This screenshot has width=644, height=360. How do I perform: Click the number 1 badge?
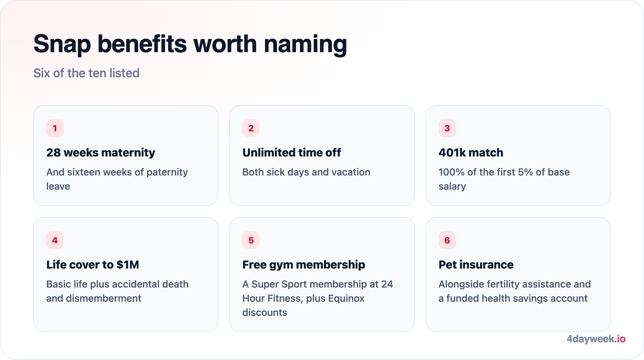click(55, 128)
